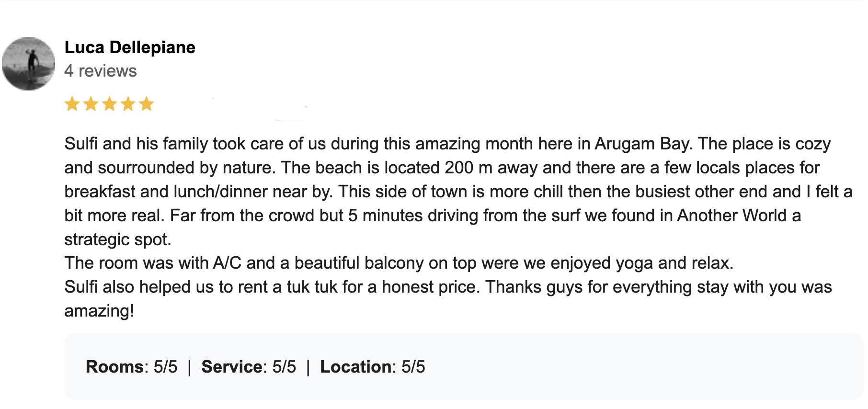Click the '4 reviews' count text

click(x=101, y=71)
